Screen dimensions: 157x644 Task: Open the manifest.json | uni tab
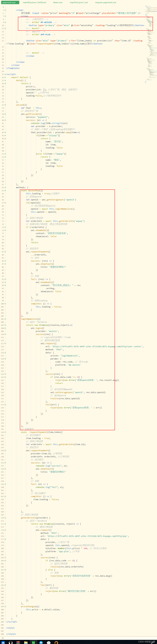[79, 2]
